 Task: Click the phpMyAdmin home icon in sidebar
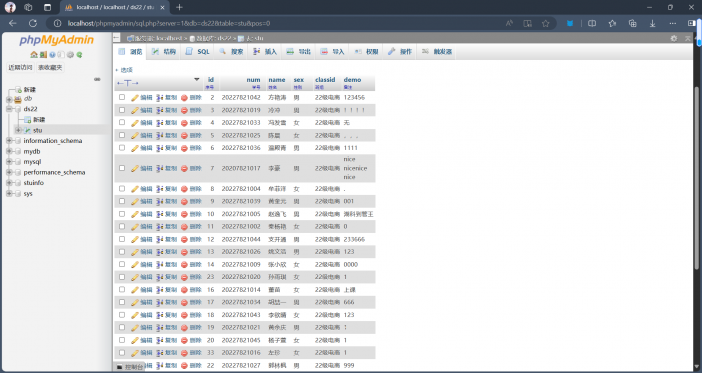[34, 55]
